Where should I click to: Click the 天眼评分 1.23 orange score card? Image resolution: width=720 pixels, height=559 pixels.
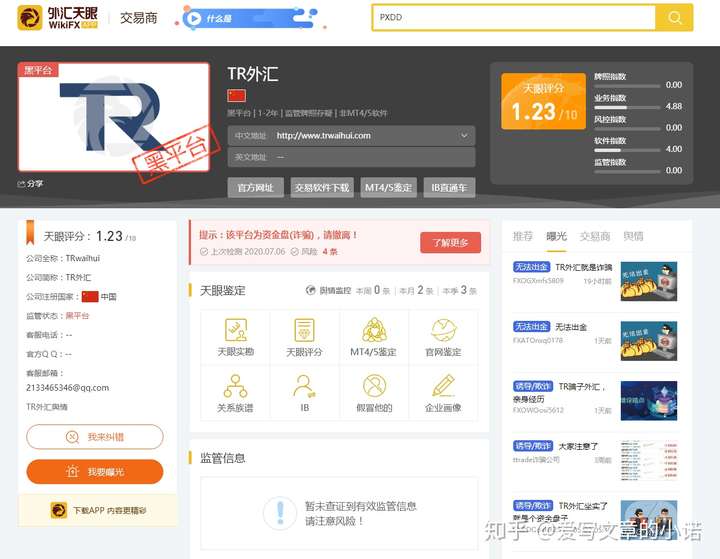click(x=544, y=101)
